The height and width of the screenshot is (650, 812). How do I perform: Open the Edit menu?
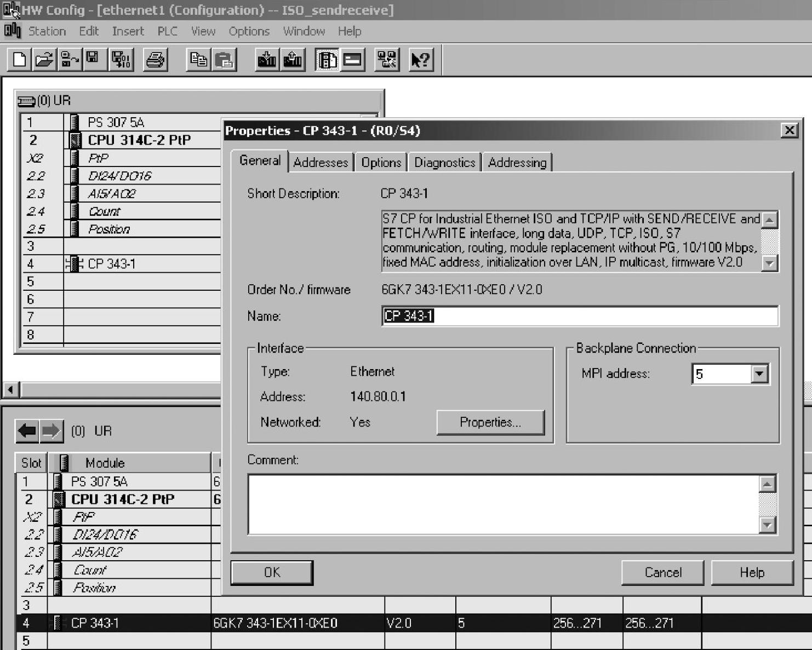coord(89,31)
